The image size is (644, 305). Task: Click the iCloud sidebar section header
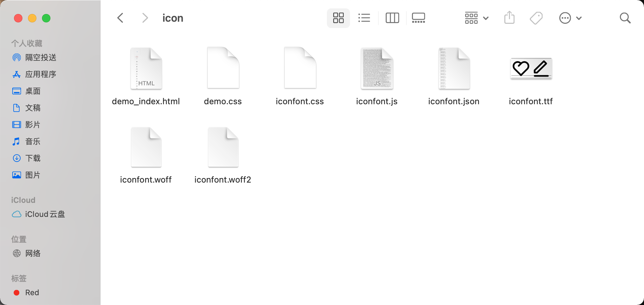pos(23,200)
